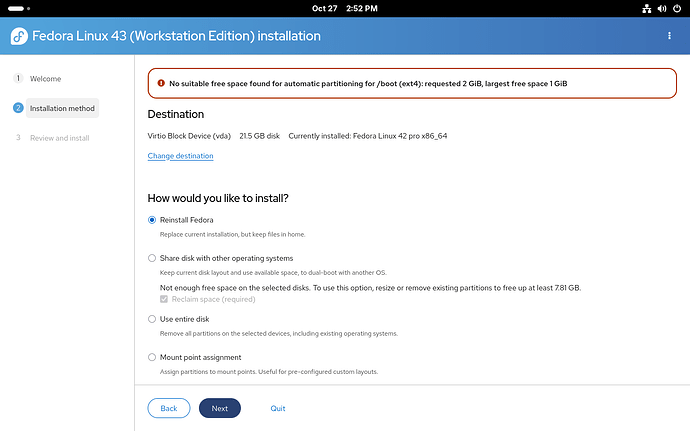Screen dimensions: 690x431
Task: Open the kebab options menu in header
Action: tap(669, 36)
